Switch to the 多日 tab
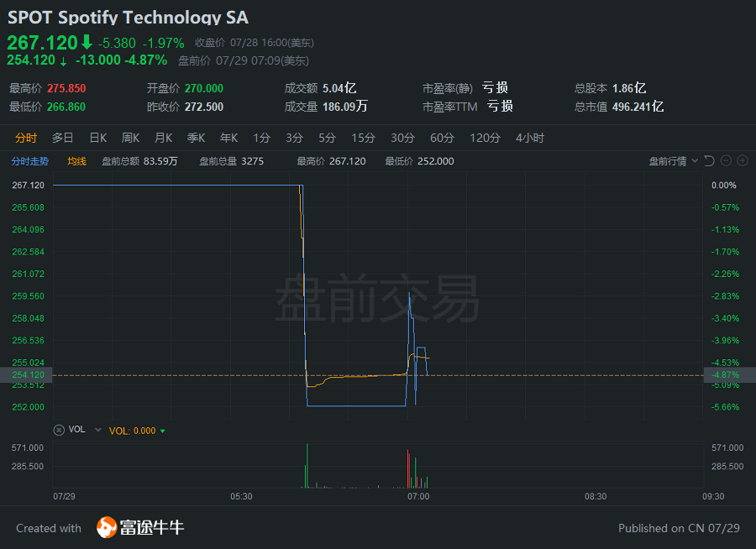The width and height of the screenshot is (756, 549). 63,138
